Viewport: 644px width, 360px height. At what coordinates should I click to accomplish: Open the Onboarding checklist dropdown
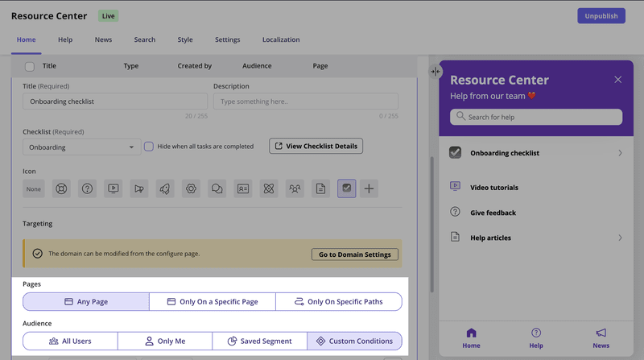tap(82, 147)
